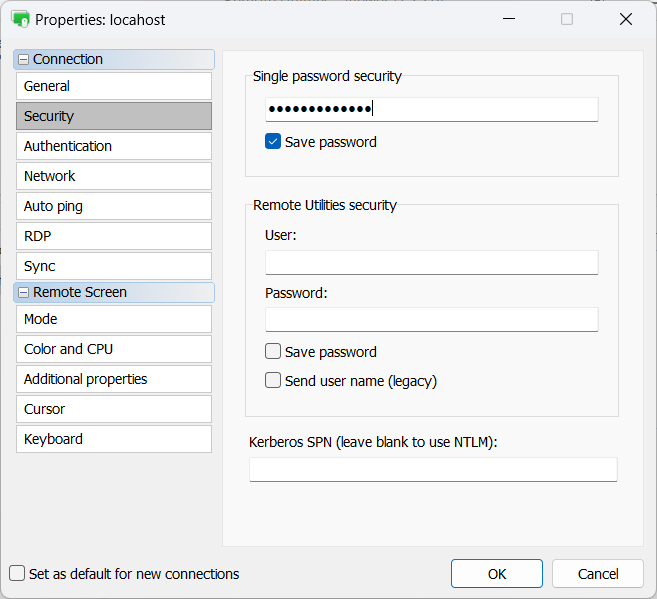Select the Sync page
Image resolution: width=657 pixels, height=599 pixels.
(113, 266)
